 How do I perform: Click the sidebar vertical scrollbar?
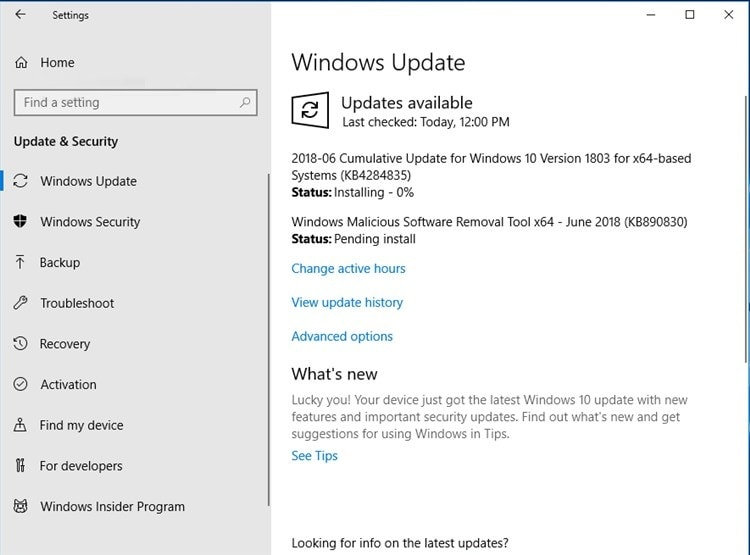[x=268, y=340]
